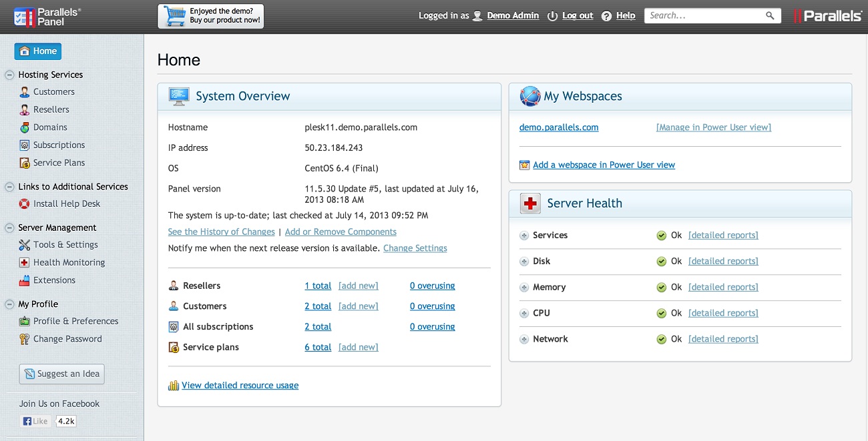Collapse the Hosting Services section
868x441 pixels.
click(x=9, y=75)
